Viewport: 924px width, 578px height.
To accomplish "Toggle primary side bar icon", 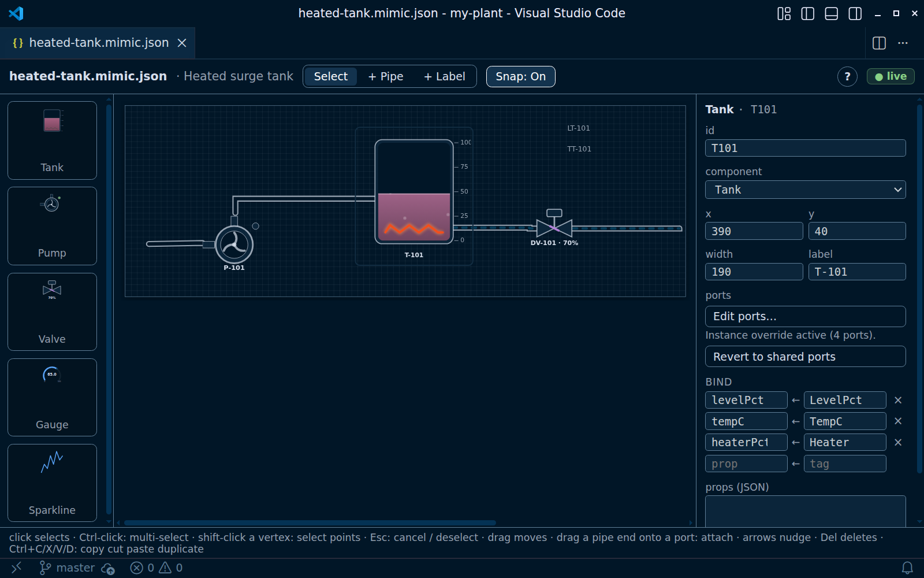I will [807, 13].
